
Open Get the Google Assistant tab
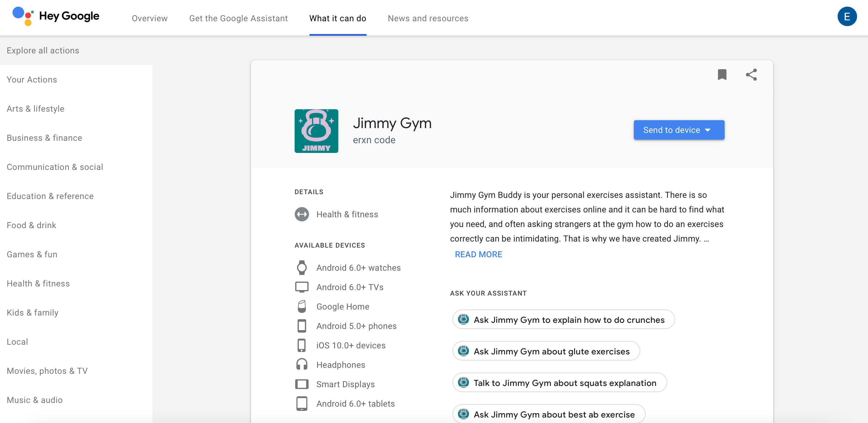(x=238, y=18)
